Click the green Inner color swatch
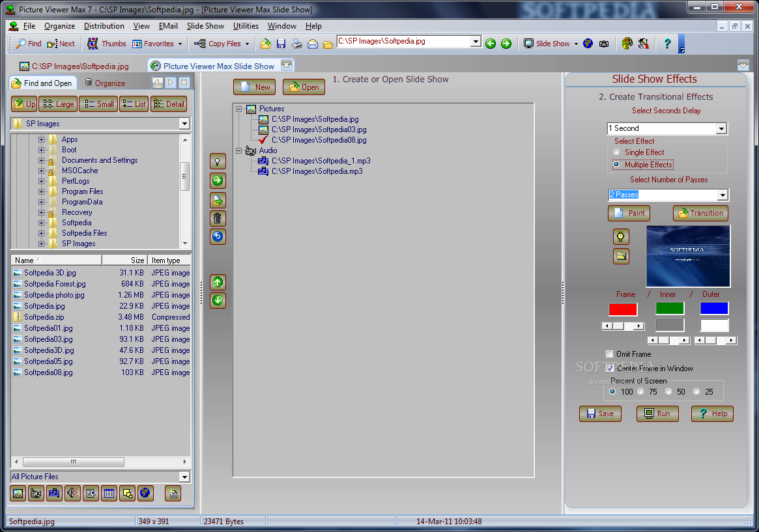The height and width of the screenshot is (532, 759). (670, 309)
